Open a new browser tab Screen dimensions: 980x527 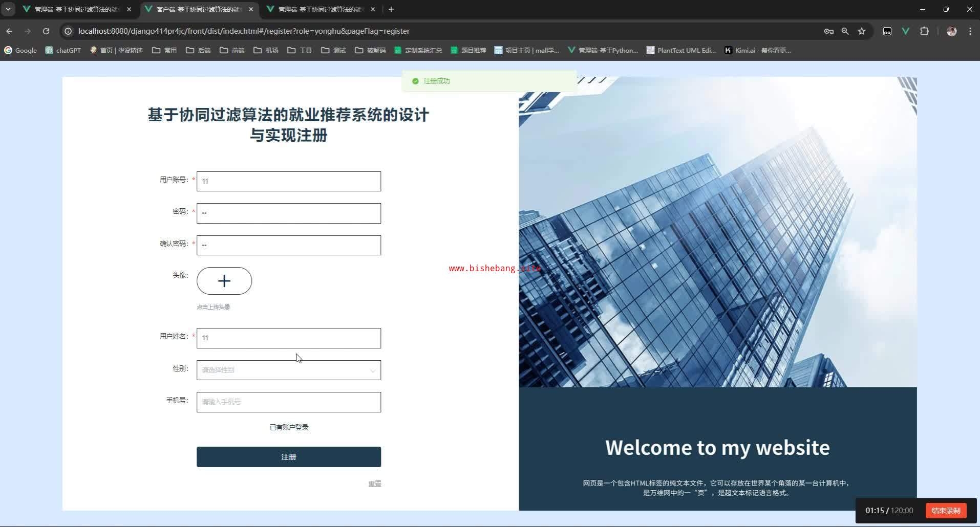click(x=391, y=9)
